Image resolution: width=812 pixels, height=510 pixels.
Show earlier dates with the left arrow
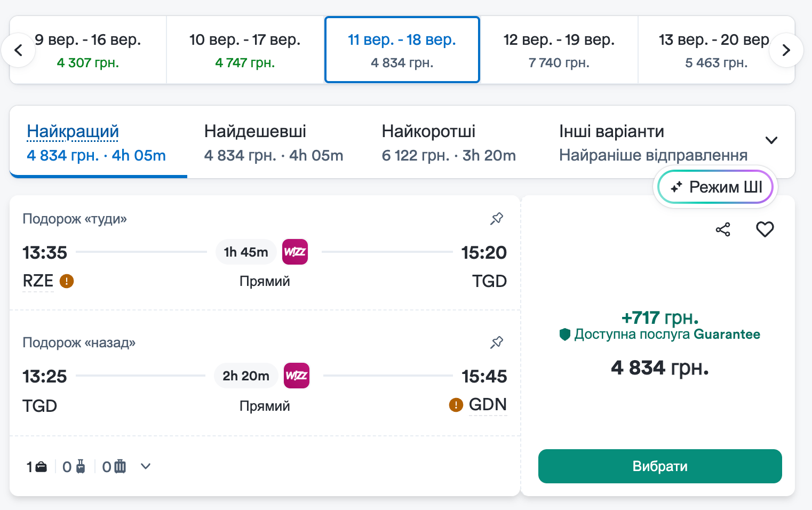(18, 50)
